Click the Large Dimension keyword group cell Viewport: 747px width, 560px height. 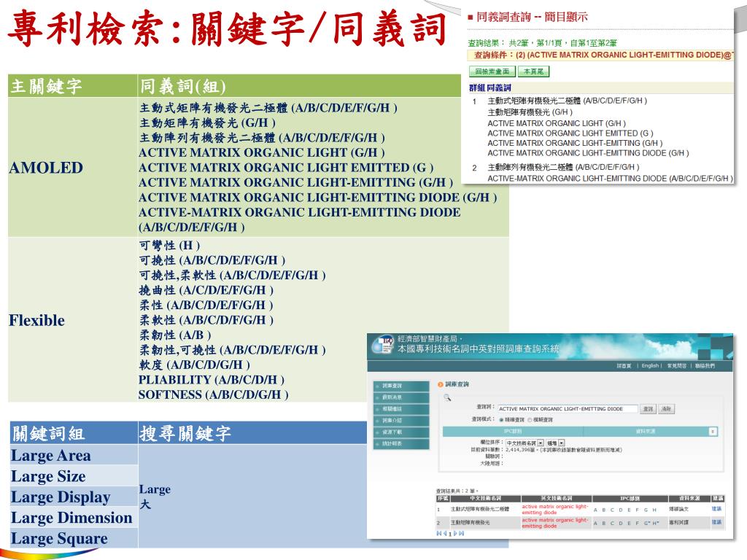coord(74,518)
